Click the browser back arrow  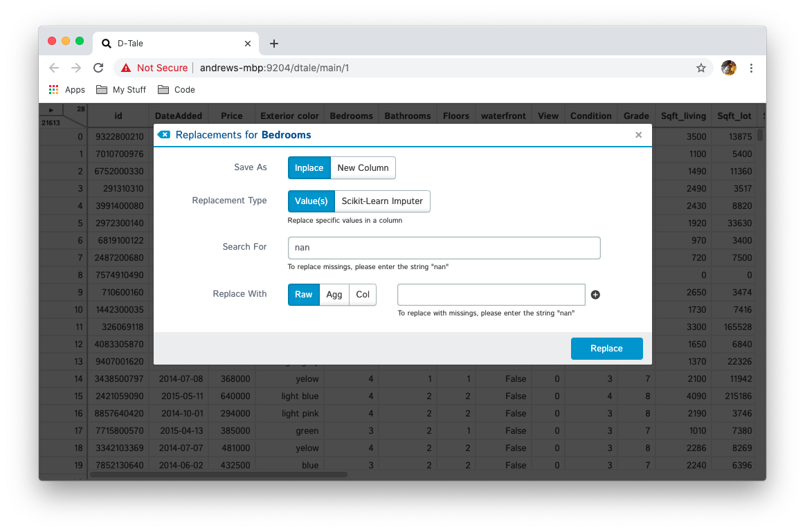[54, 68]
